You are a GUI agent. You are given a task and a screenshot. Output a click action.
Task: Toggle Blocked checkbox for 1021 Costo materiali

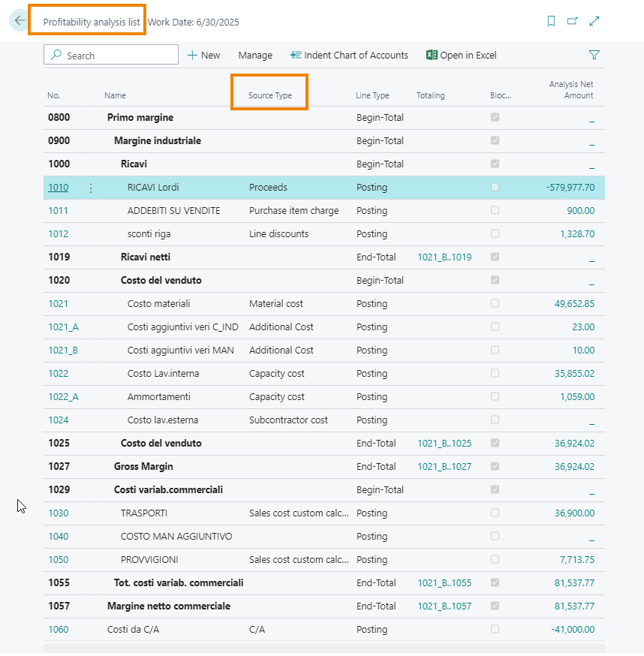(495, 303)
